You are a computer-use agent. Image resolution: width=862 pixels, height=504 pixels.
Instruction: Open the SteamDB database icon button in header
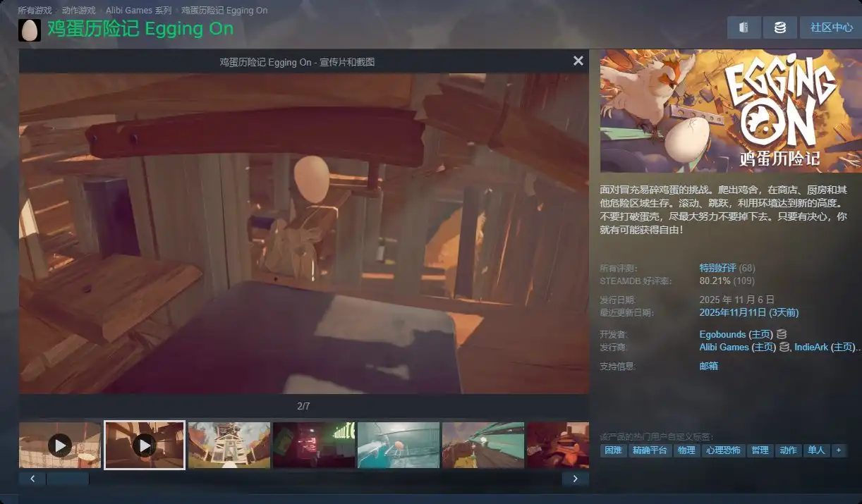tap(780, 27)
